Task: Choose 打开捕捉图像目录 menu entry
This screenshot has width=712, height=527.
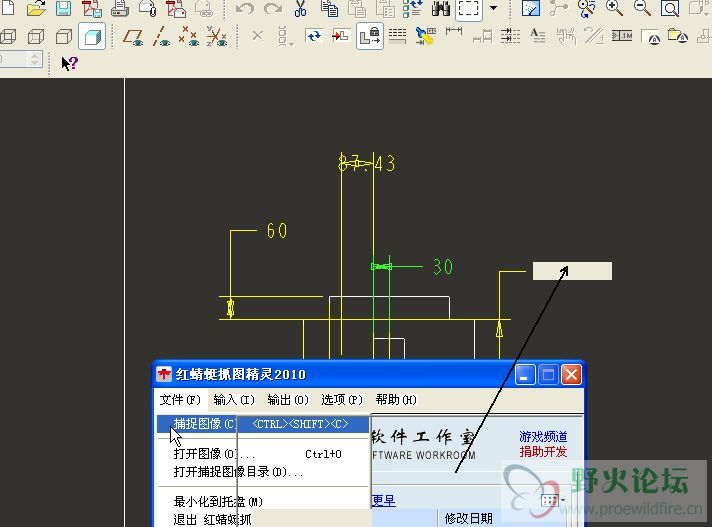Action: tap(263, 472)
